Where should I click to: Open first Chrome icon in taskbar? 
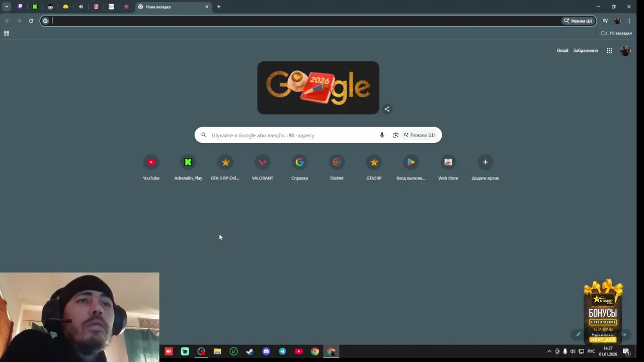coord(315,351)
